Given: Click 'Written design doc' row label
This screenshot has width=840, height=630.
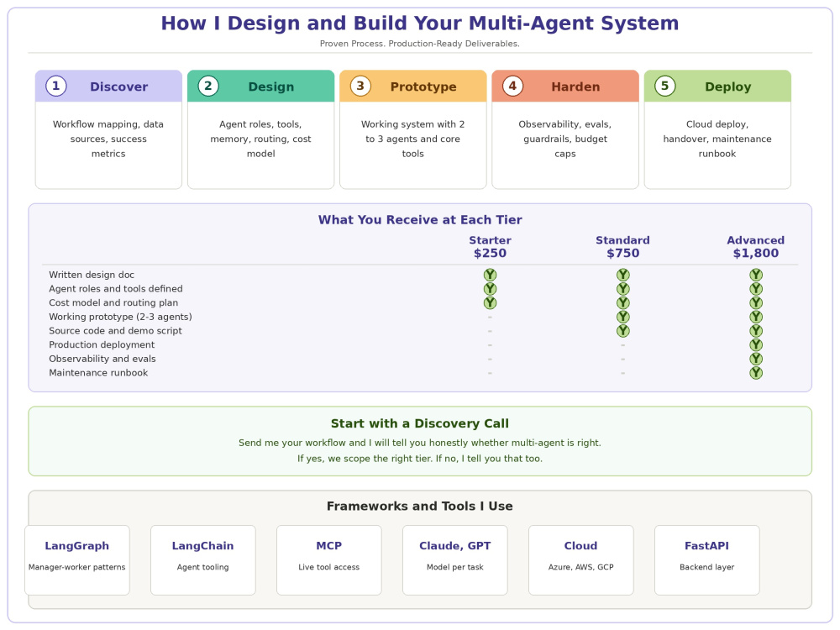Looking at the screenshot, I should (92, 275).
